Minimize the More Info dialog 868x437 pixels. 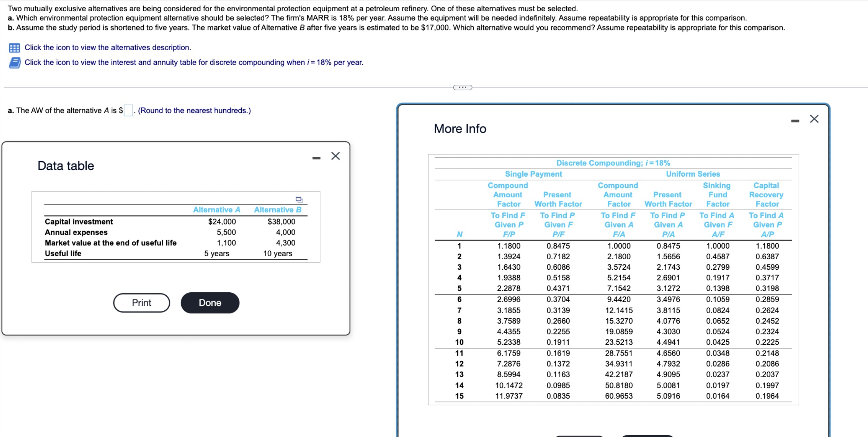pos(795,121)
